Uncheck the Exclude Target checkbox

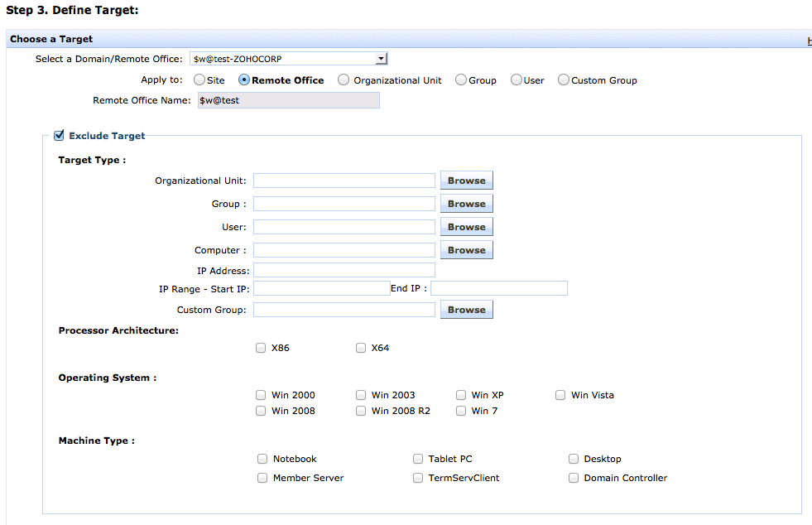point(59,136)
